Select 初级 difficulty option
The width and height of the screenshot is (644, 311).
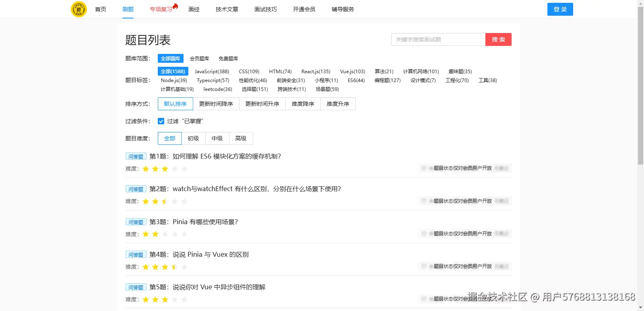click(194, 138)
